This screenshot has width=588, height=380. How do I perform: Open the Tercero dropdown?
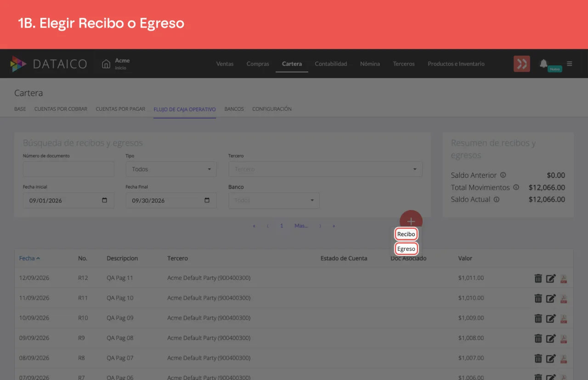click(325, 169)
